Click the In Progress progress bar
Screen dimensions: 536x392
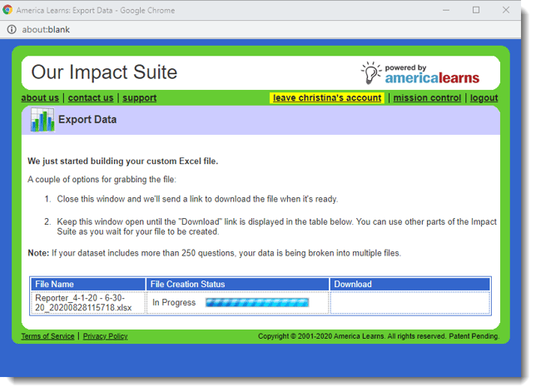click(256, 302)
